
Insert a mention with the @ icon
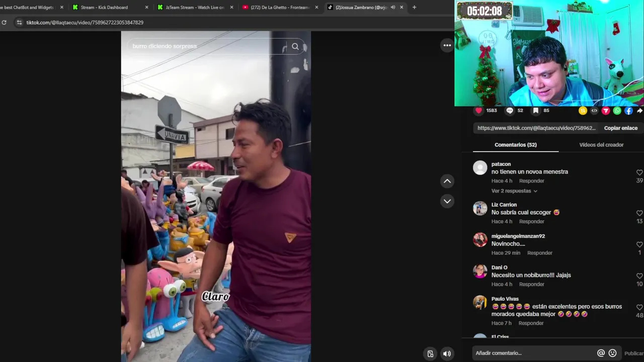601,353
